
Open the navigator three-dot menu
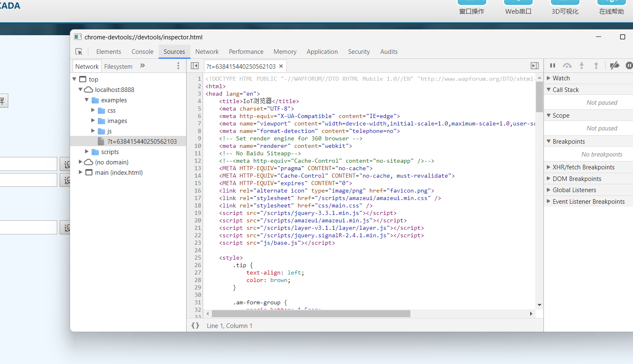[178, 66]
